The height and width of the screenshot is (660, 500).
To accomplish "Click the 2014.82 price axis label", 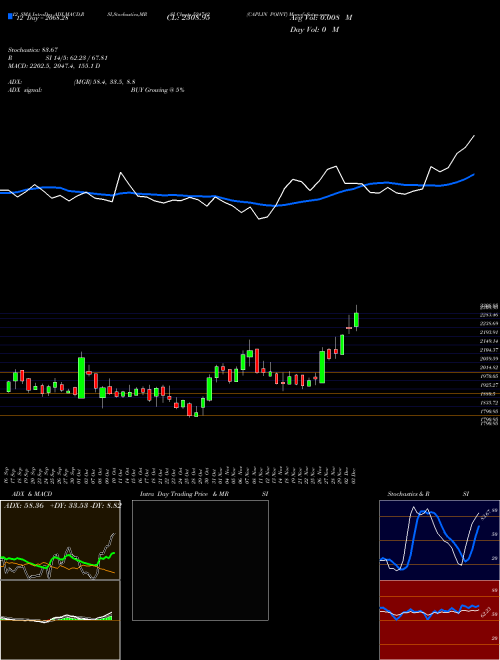I will point(489,368).
